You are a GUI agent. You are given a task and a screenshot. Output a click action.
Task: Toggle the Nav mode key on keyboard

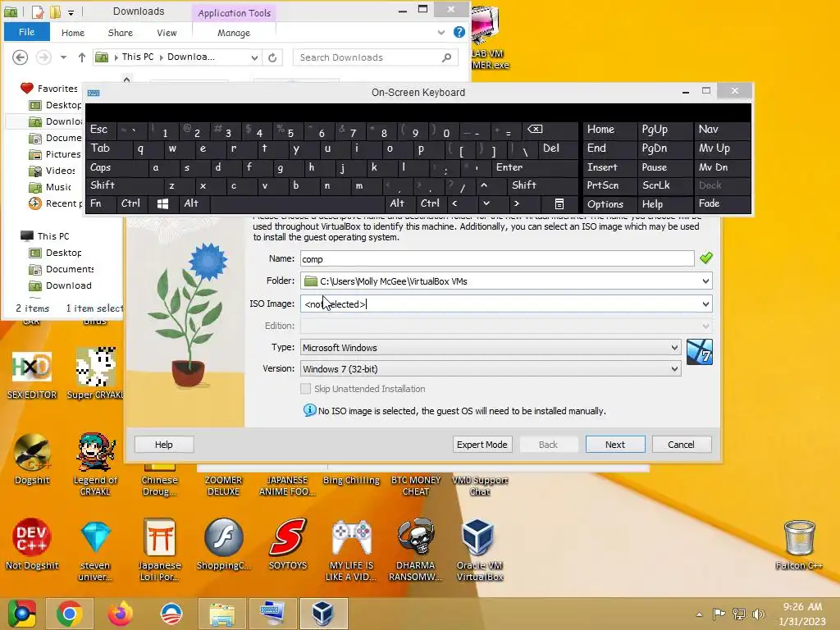coord(722,129)
